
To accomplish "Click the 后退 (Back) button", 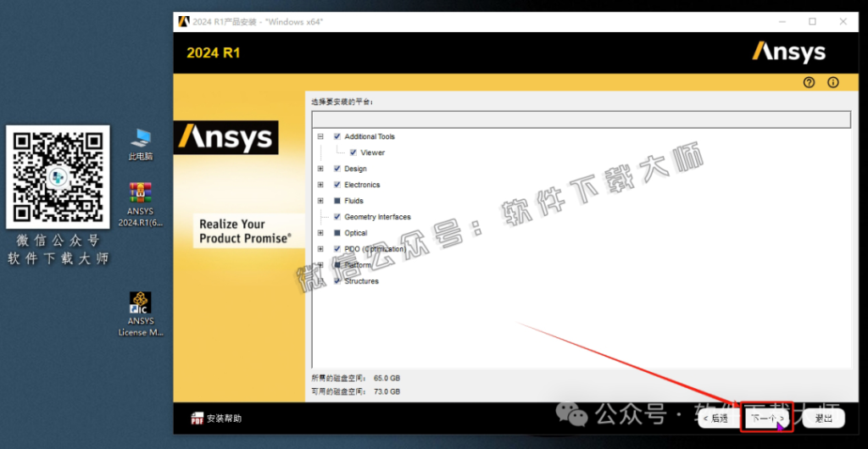I will tap(719, 419).
